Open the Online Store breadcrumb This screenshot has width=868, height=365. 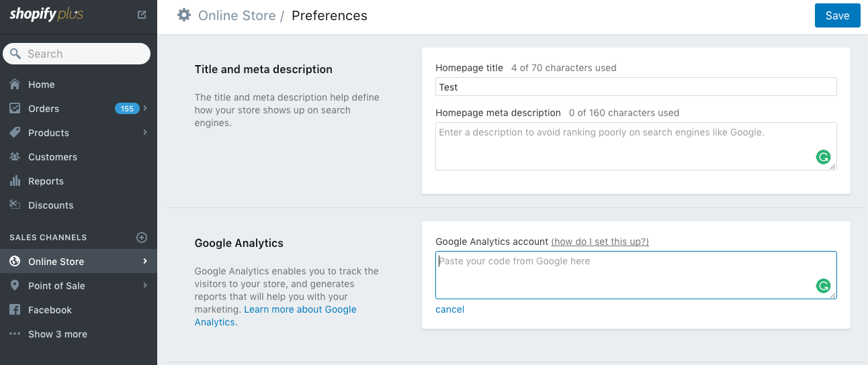[236, 15]
